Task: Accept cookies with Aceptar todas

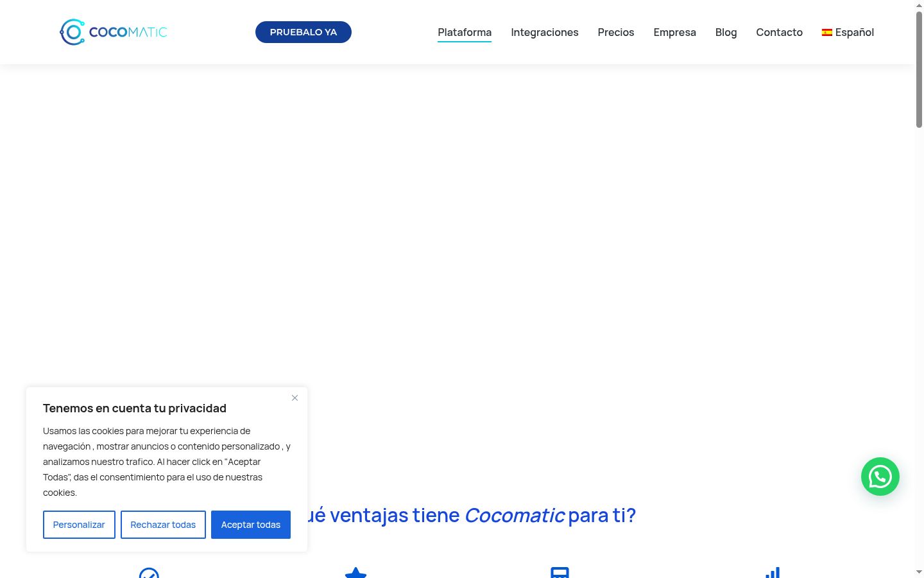Action: coord(251,525)
